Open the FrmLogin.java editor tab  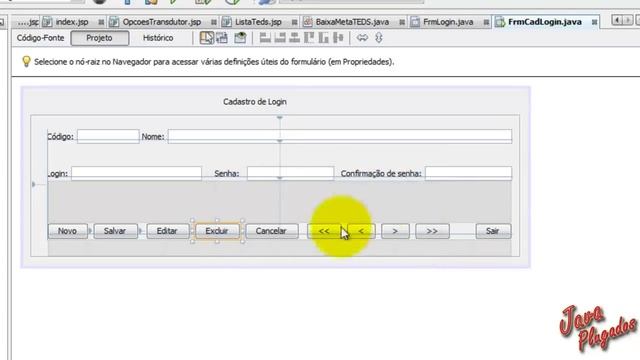[x=448, y=22]
